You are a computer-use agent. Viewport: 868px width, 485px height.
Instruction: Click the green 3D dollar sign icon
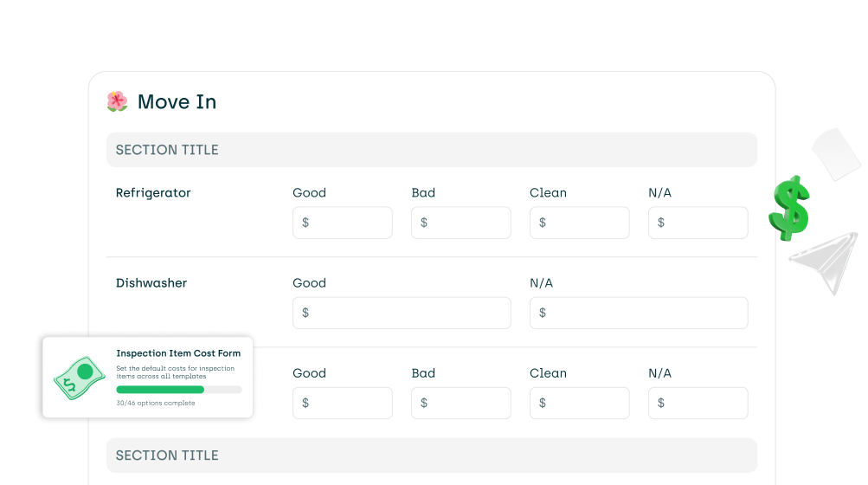click(x=788, y=208)
